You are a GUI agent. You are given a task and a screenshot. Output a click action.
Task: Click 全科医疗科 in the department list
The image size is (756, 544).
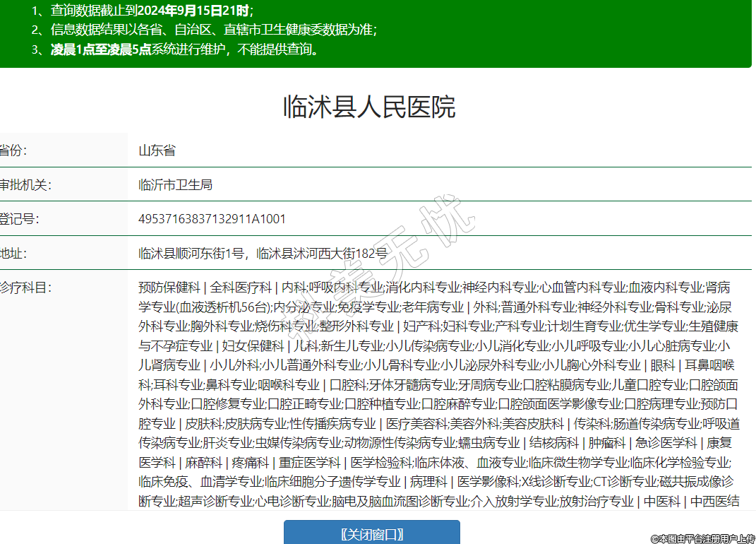[x=241, y=288]
